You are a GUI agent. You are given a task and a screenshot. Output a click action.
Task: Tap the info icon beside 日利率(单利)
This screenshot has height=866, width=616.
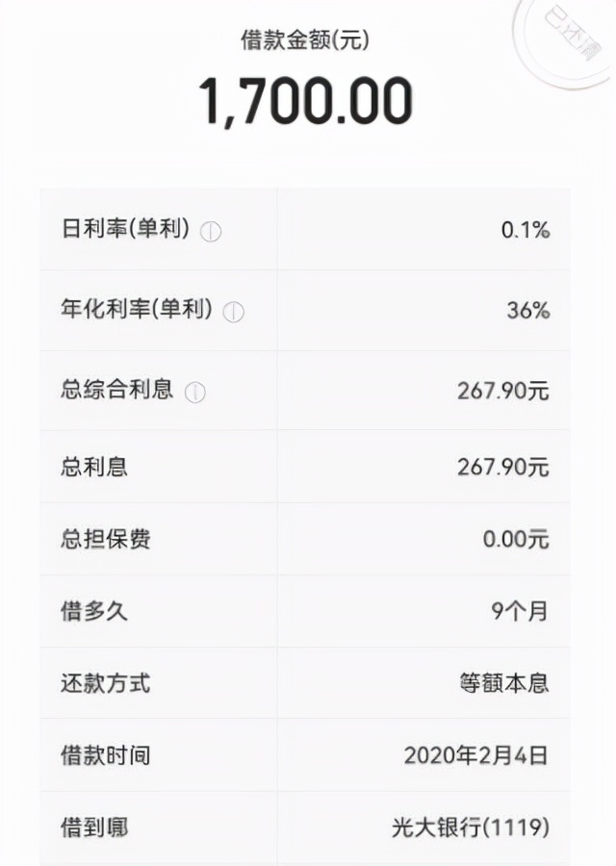(x=211, y=231)
